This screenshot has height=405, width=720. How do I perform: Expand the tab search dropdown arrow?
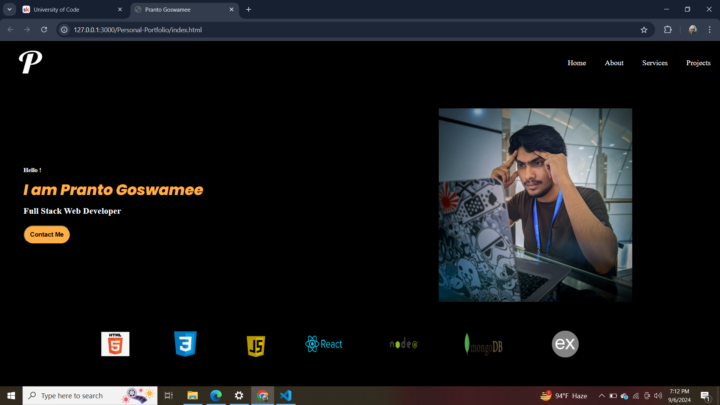tap(9, 9)
